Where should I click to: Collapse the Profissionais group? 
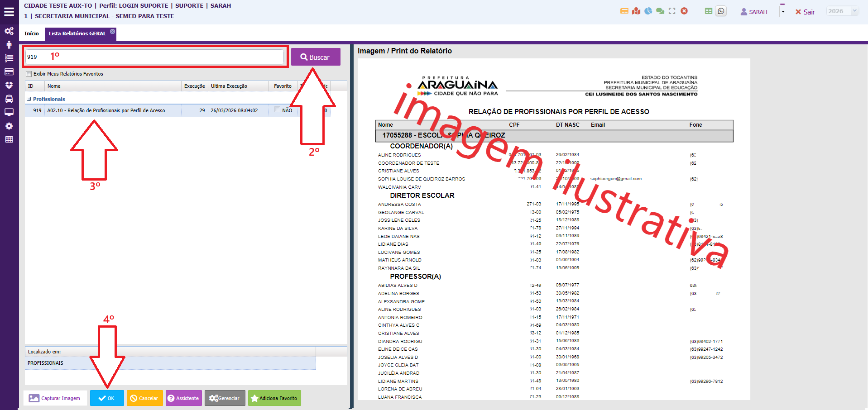point(29,99)
